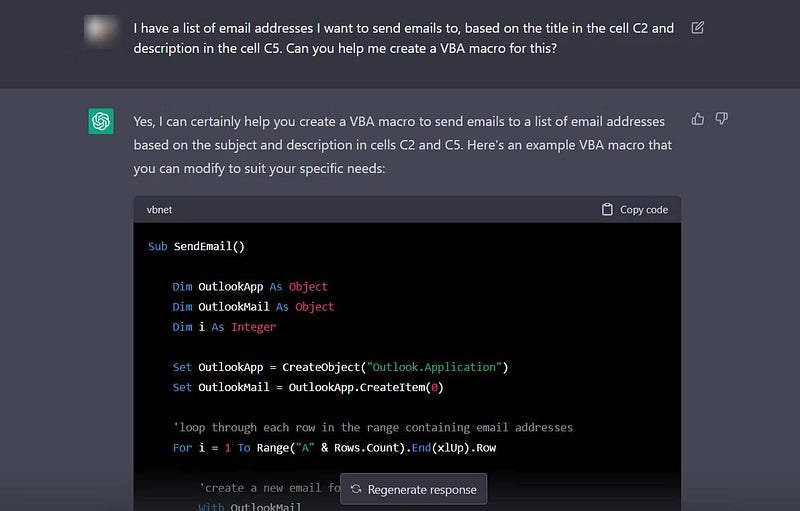
Task: Click Regenerate response button
Action: [x=414, y=490]
